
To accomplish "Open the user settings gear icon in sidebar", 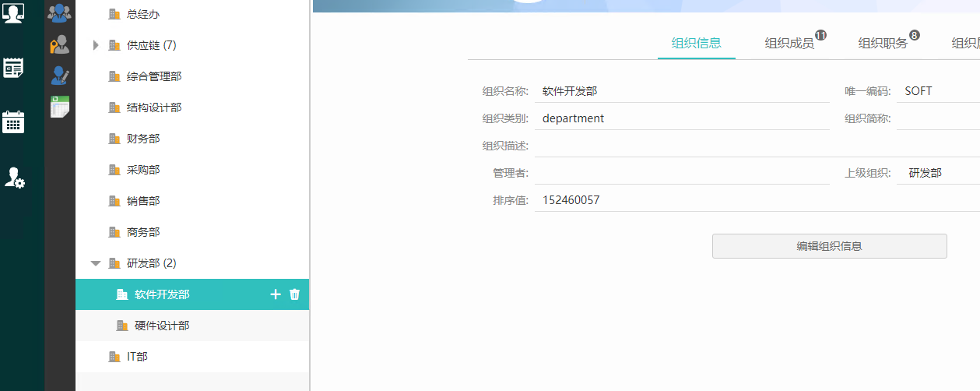I will click(14, 177).
